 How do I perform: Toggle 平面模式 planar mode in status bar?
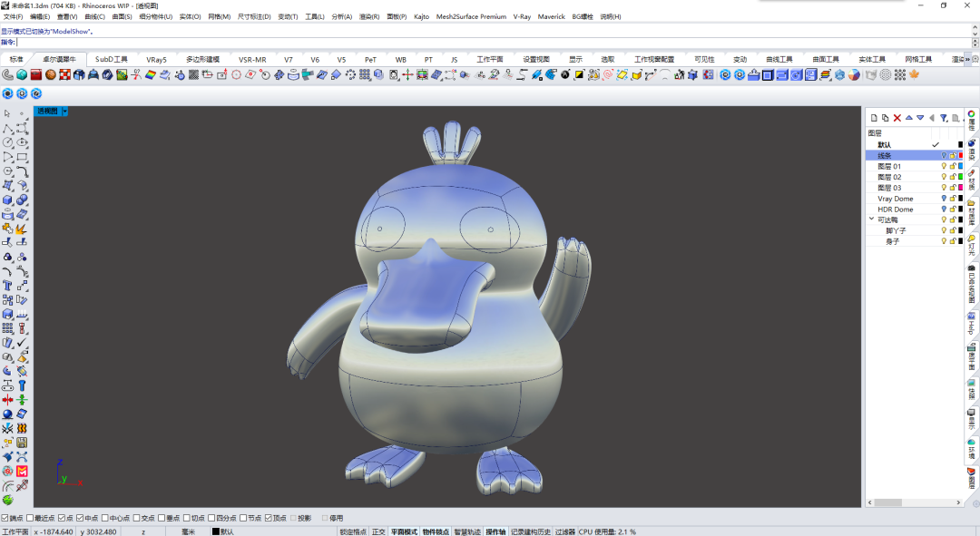[x=404, y=531]
